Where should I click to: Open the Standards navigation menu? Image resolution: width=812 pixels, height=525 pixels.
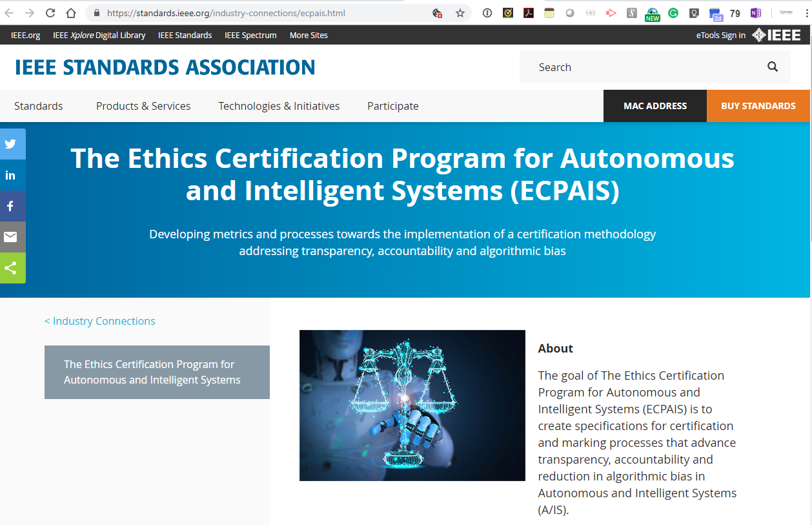(x=39, y=106)
